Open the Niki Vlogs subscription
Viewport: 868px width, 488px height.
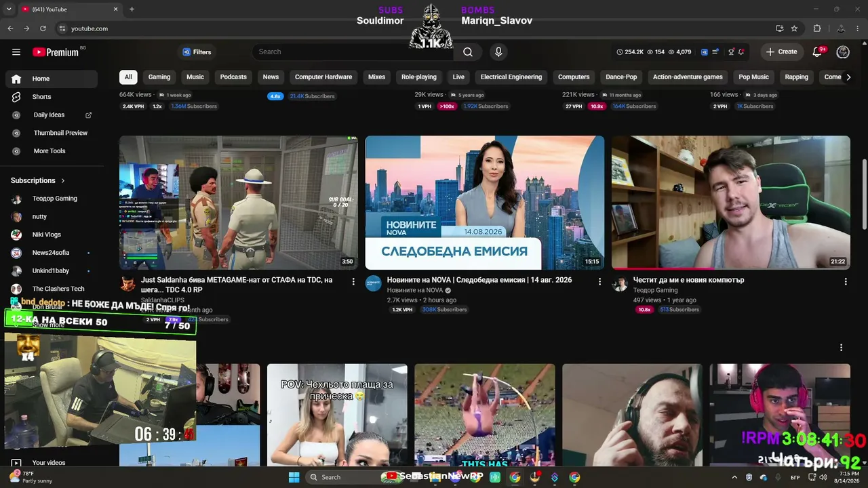[52, 235]
